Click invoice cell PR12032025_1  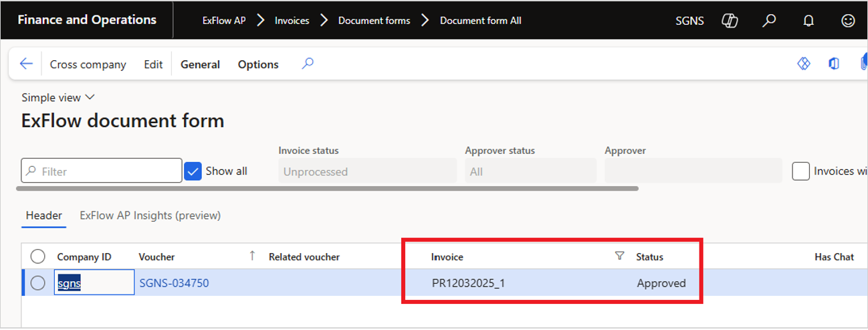pyautogui.click(x=469, y=283)
